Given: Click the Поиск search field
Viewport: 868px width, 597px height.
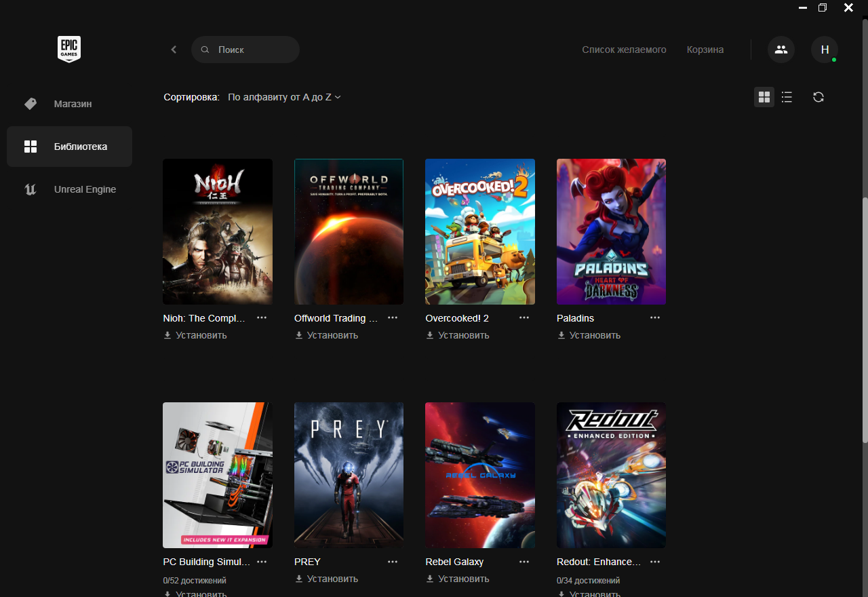Looking at the screenshot, I should pyautogui.click(x=245, y=50).
